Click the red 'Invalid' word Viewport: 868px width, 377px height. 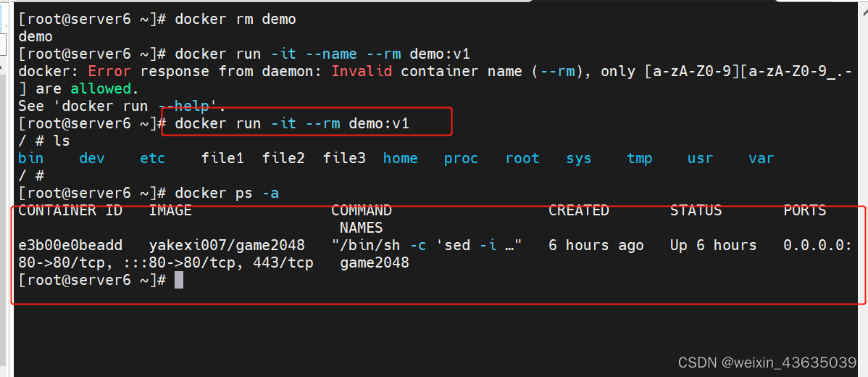tap(362, 72)
